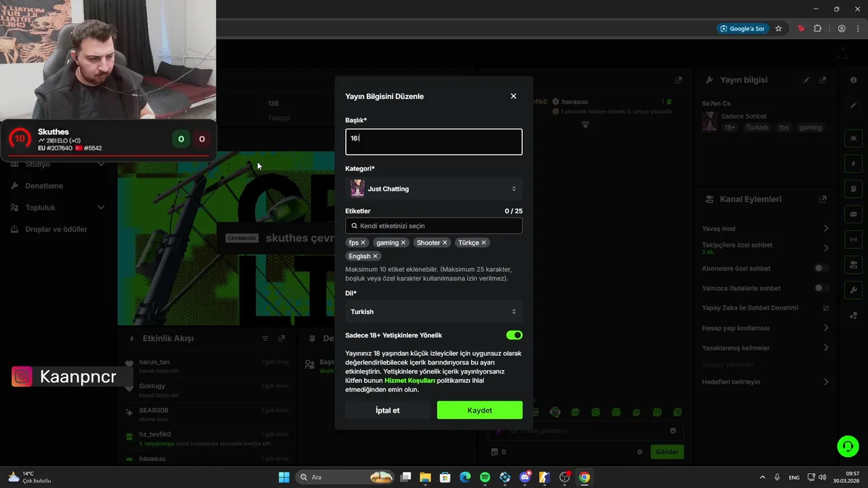Click the wrench icon in right sidebar
The height and width of the screenshot is (488, 868).
(x=853, y=290)
